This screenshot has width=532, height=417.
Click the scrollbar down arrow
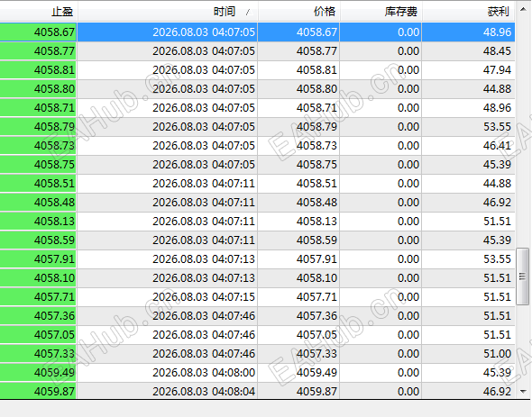523,392
